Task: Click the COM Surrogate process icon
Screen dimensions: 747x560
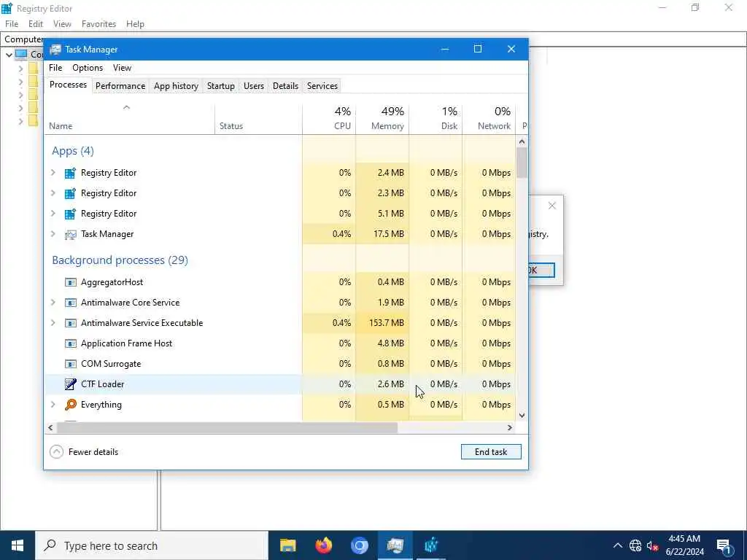Action: tap(71, 365)
